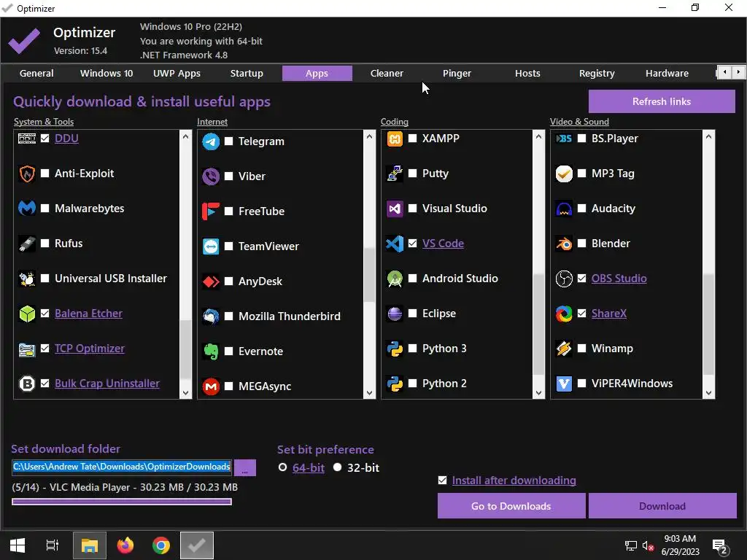Click System & Tools list scroll-down arrow
Screen dimensions: 747x560
point(185,393)
